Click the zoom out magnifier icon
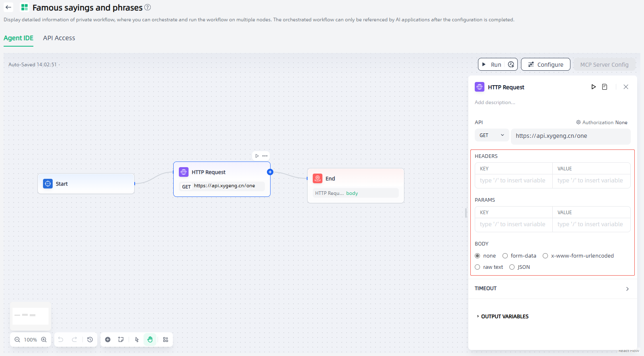This screenshot has height=356, width=644. pyautogui.click(x=17, y=340)
